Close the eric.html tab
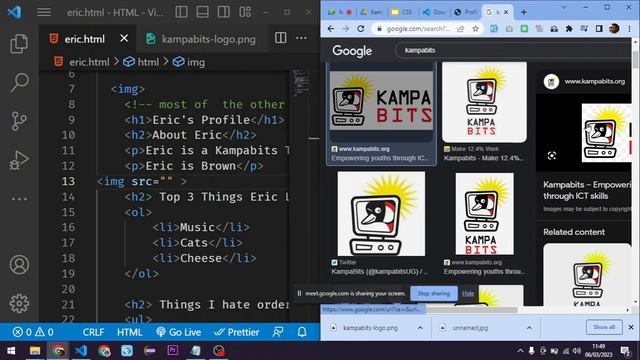 124,38
